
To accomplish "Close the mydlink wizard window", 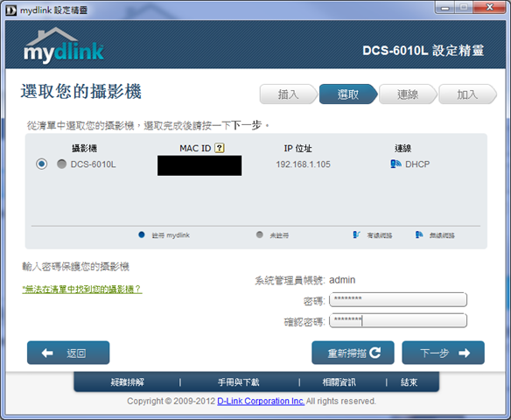I will (489, 8).
